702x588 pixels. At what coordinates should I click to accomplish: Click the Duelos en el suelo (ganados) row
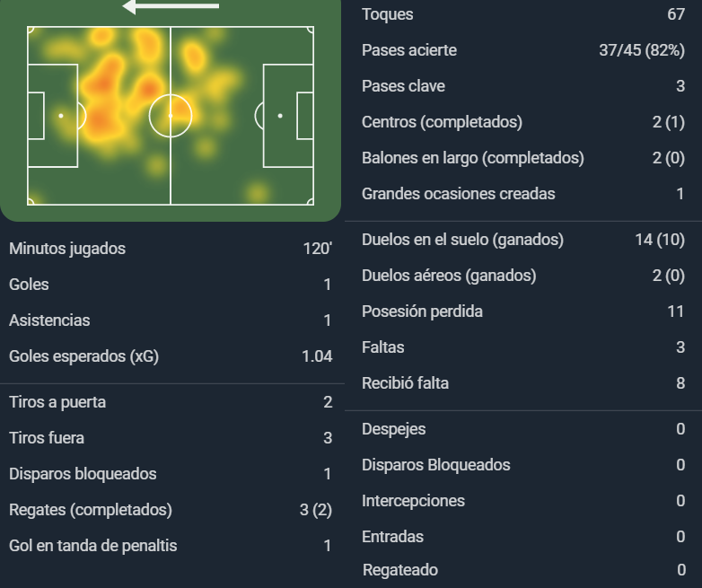tap(523, 240)
